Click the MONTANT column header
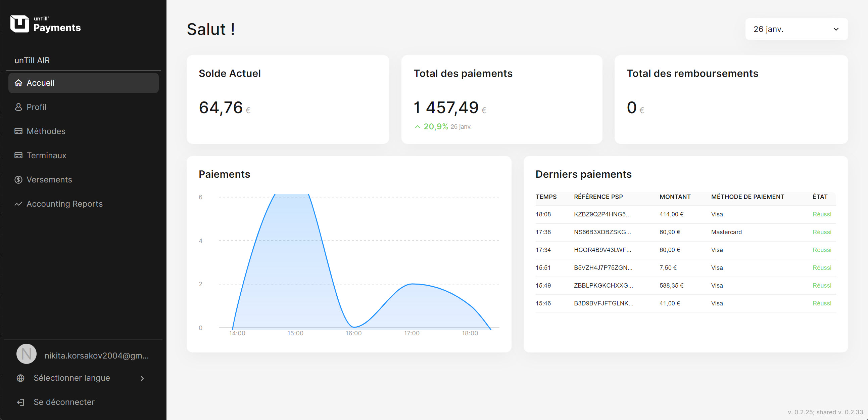The width and height of the screenshot is (868, 420). 675,197
